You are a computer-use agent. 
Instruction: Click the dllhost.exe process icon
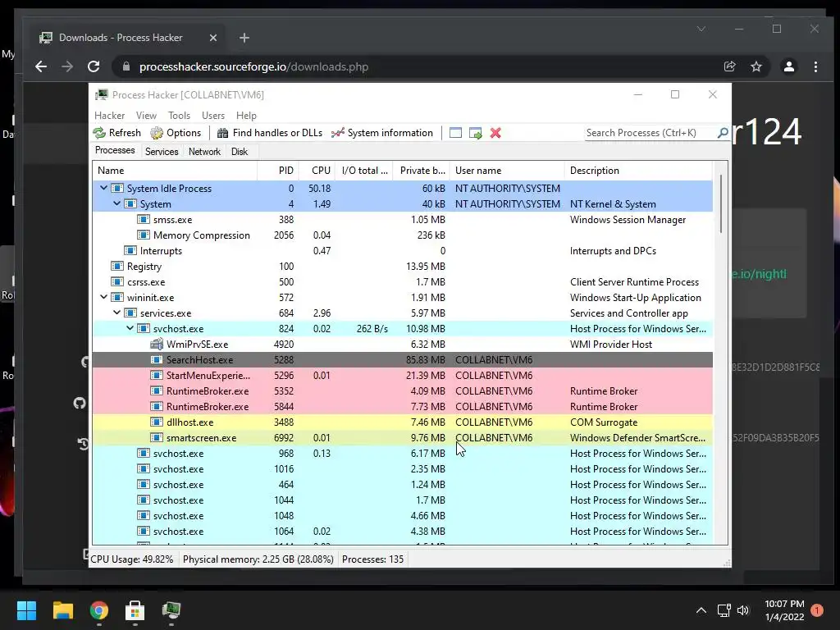(157, 422)
